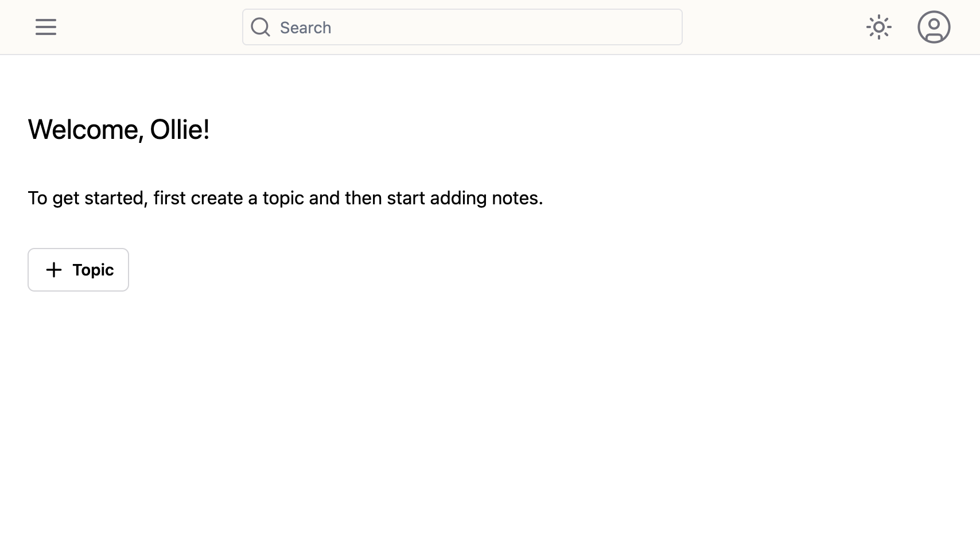This screenshot has height=551, width=980.
Task: Click the magnifier icon in search bar
Action: pos(260,27)
